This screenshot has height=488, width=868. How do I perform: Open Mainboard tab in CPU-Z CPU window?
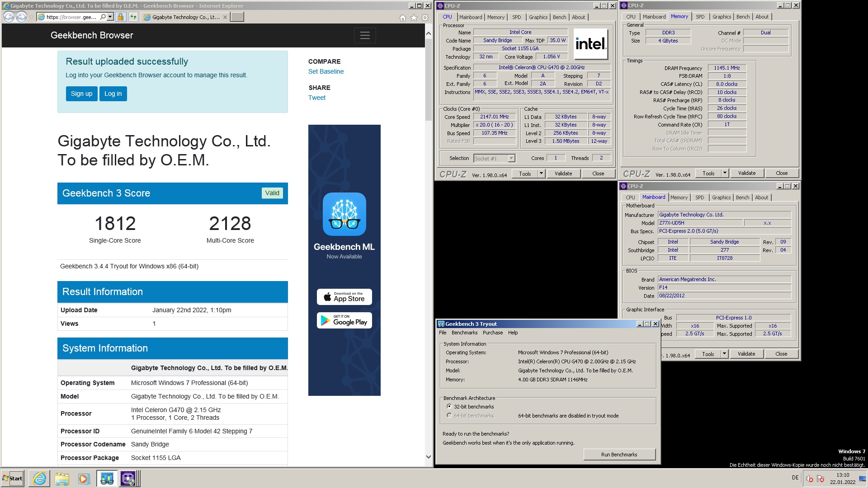[x=471, y=17]
